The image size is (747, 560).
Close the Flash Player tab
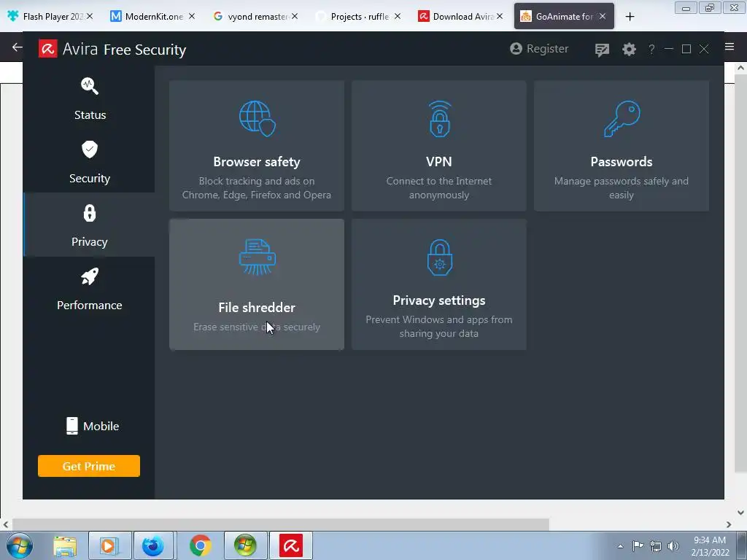[x=90, y=16]
